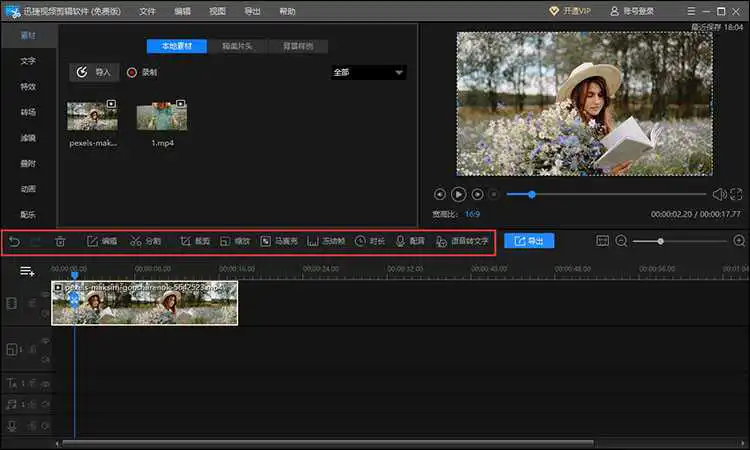
Task: Mute the preview volume speaker
Action: (718, 194)
